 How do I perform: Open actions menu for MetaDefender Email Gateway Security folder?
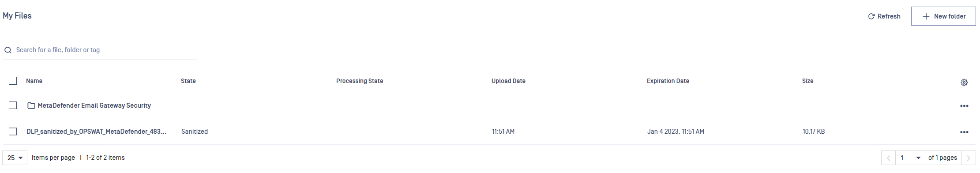click(x=964, y=106)
